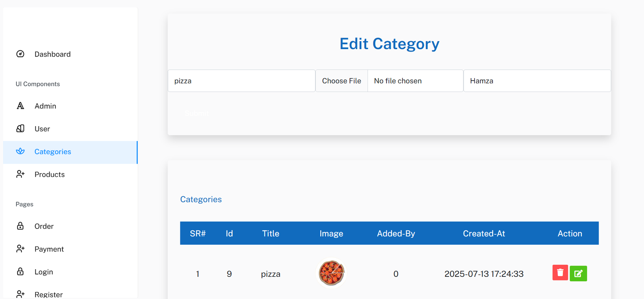The width and height of the screenshot is (644, 299).
Task: Open the Products menu item
Action: [x=50, y=174]
